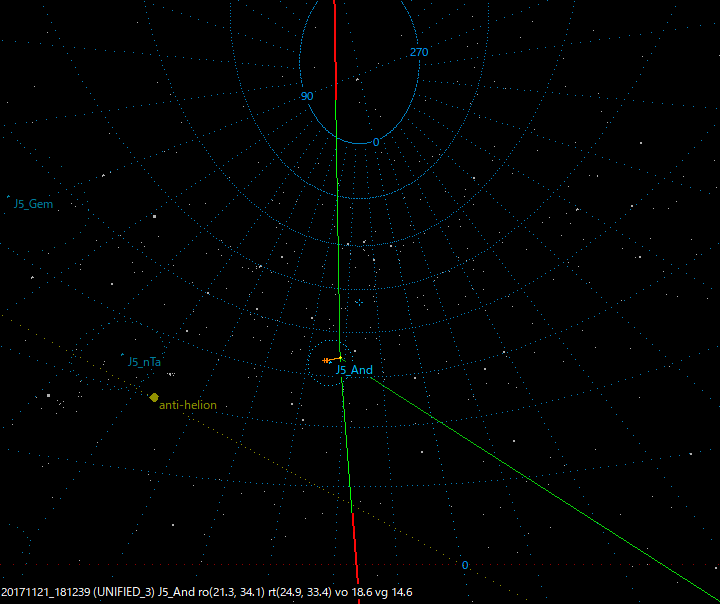
Task: Click the J5_And radiant label
Action: (354, 370)
